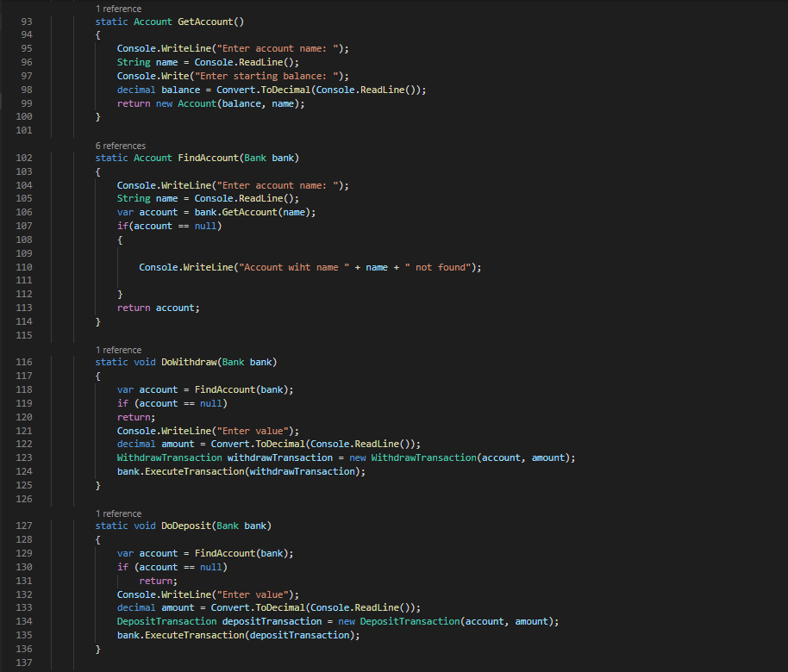Click the null keyword on line 107
This screenshot has height=672, width=788.
click(x=204, y=226)
